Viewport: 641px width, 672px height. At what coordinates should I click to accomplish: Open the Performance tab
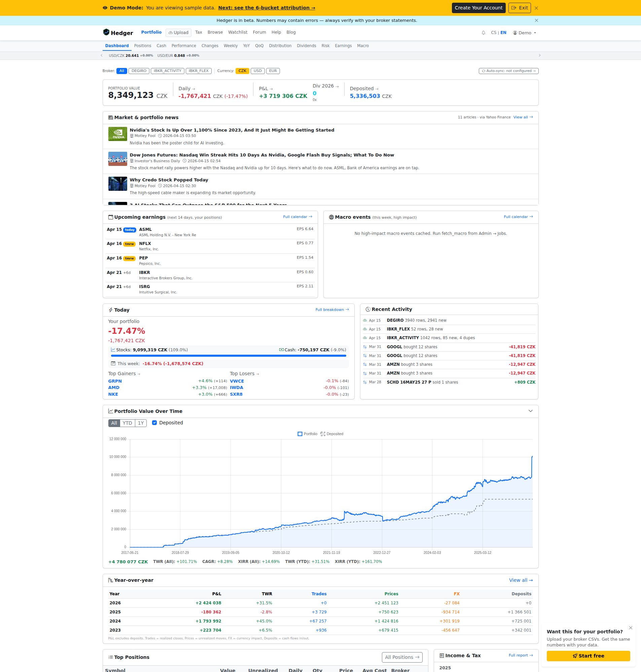point(184,46)
